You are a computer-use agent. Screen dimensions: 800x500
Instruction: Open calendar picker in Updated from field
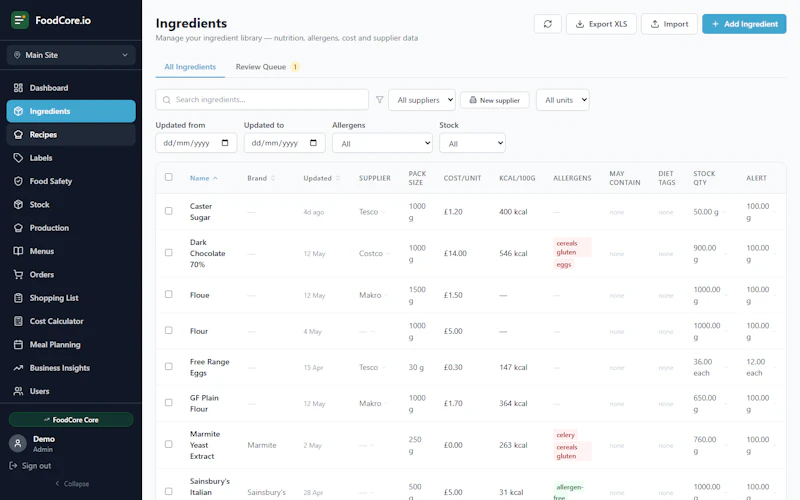tap(225, 143)
